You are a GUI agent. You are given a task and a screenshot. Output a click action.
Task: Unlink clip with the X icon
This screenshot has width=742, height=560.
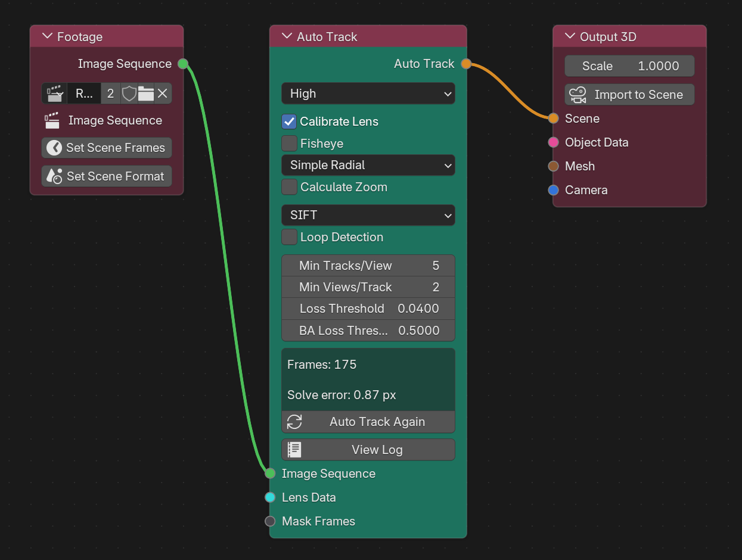163,94
